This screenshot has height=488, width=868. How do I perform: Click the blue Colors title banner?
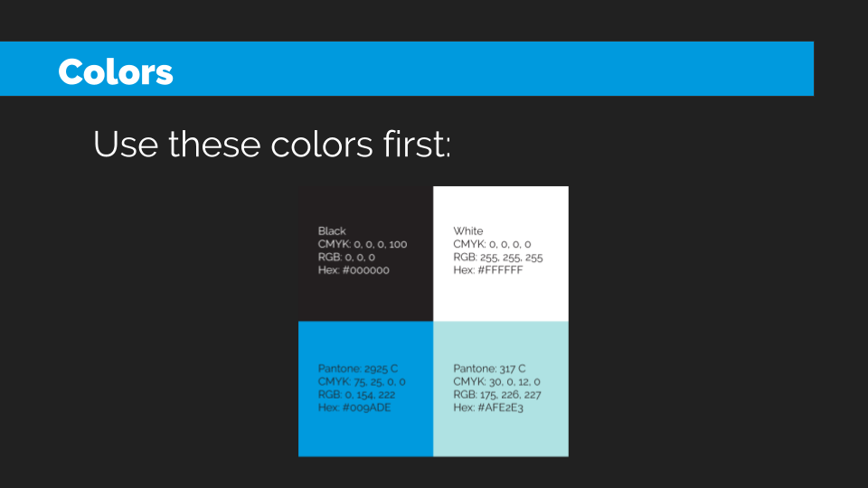[407, 69]
